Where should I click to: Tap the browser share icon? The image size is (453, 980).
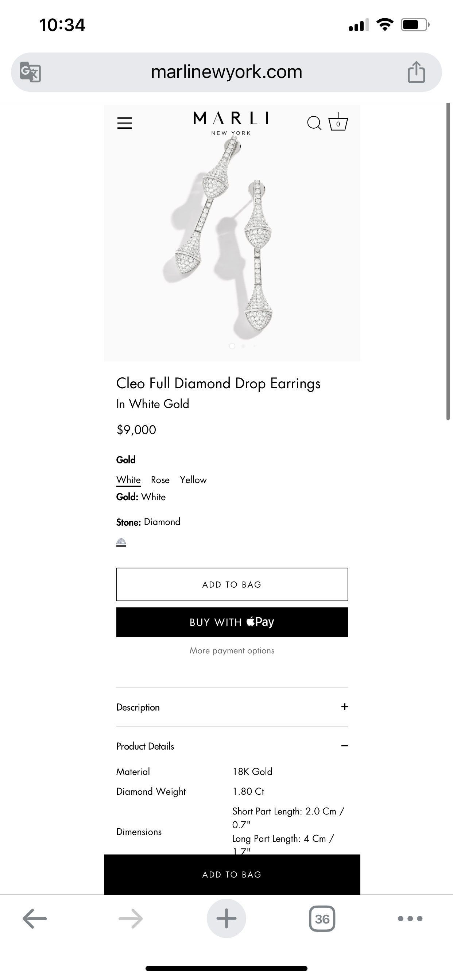[416, 72]
